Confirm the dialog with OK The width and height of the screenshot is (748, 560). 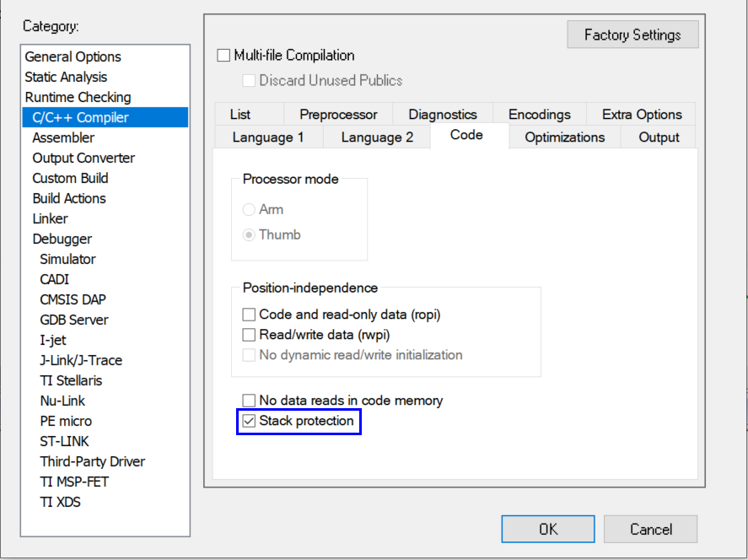tap(548, 529)
